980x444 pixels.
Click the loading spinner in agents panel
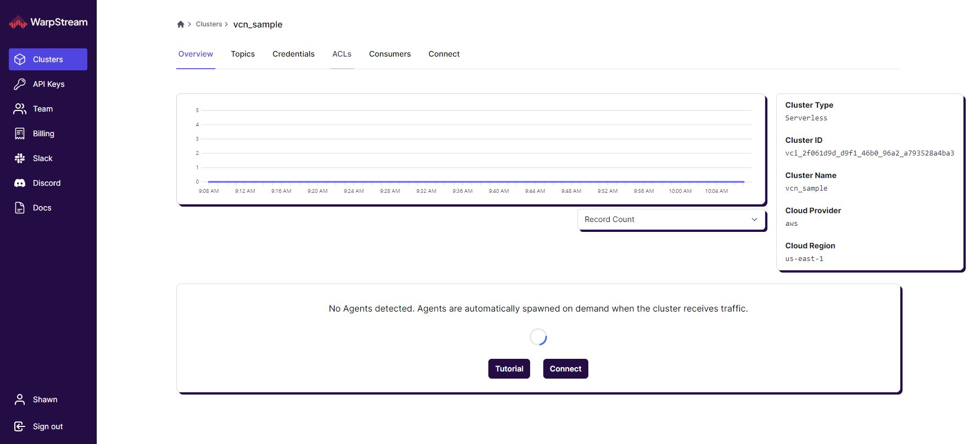[538, 337]
